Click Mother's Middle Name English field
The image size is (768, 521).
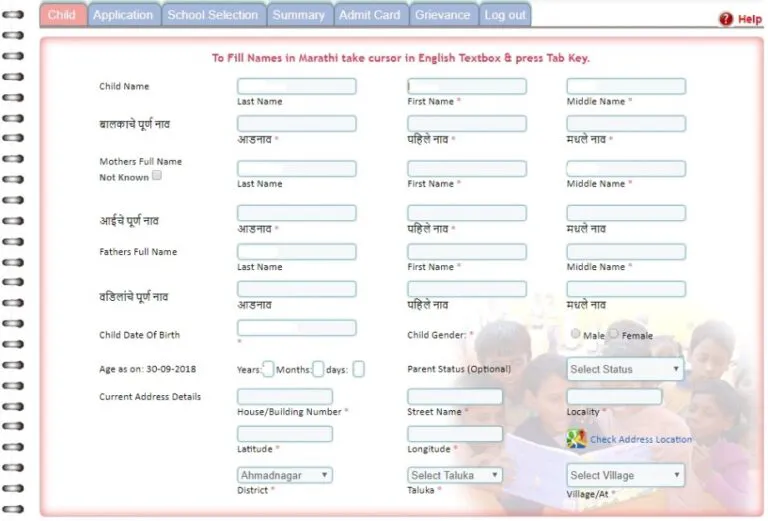click(626, 168)
